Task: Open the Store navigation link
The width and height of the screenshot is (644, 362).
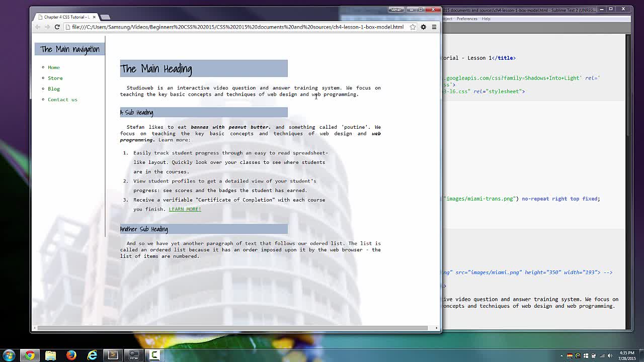Action: pyautogui.click(x=55, y=78)
